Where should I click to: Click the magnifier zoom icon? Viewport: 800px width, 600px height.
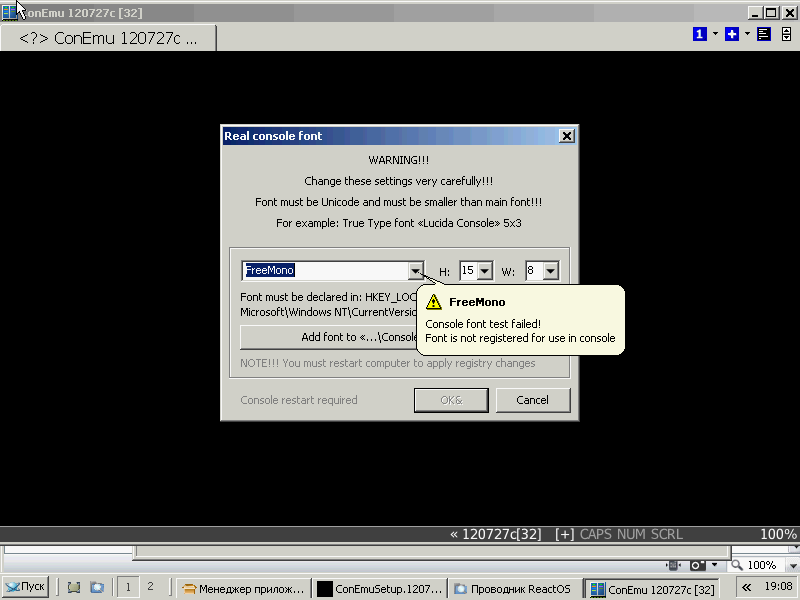737,565
